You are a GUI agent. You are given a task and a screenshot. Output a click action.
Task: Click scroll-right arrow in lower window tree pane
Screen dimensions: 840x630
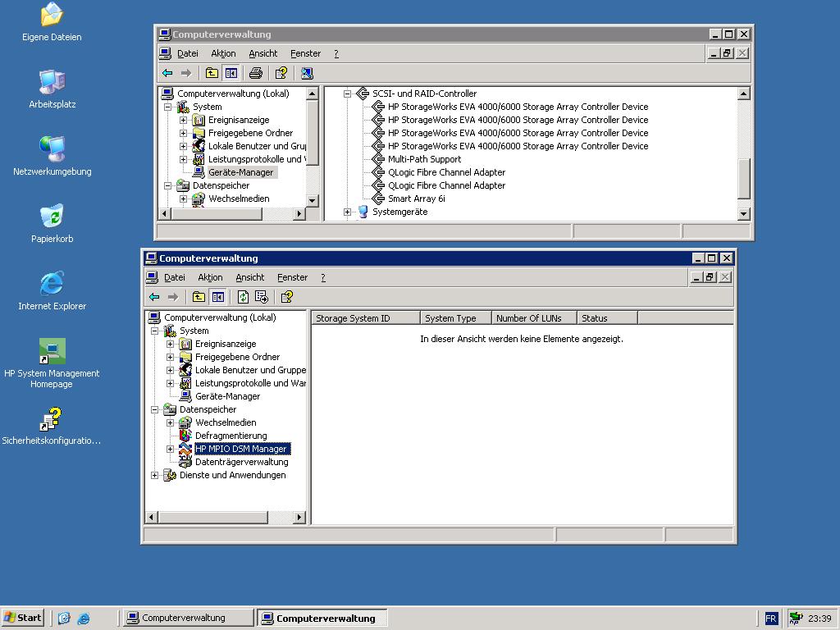299,518
